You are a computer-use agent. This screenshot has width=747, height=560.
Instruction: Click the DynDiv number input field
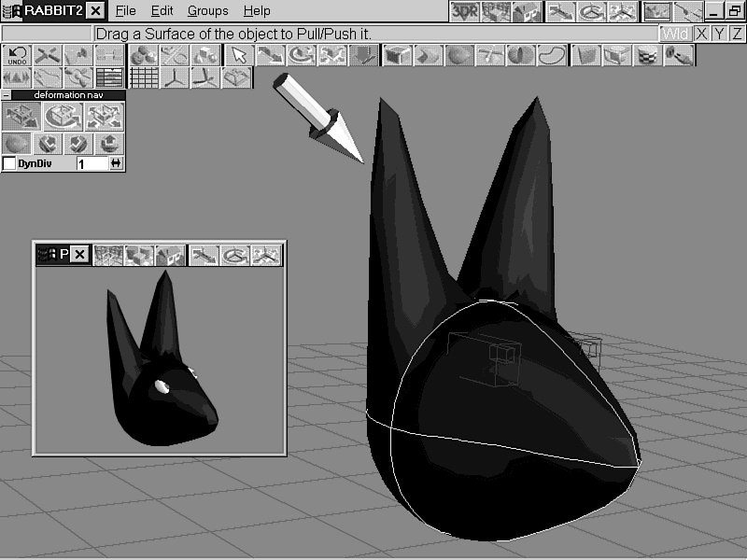click(92, 163)
